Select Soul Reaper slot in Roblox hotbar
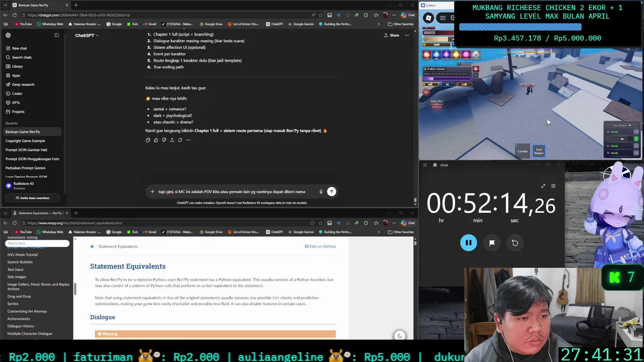This screenshot has width=644, height=362. pos(539,150)
